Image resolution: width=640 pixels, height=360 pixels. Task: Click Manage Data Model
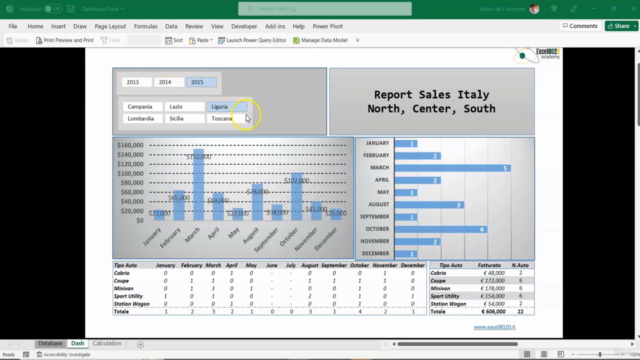320,40
